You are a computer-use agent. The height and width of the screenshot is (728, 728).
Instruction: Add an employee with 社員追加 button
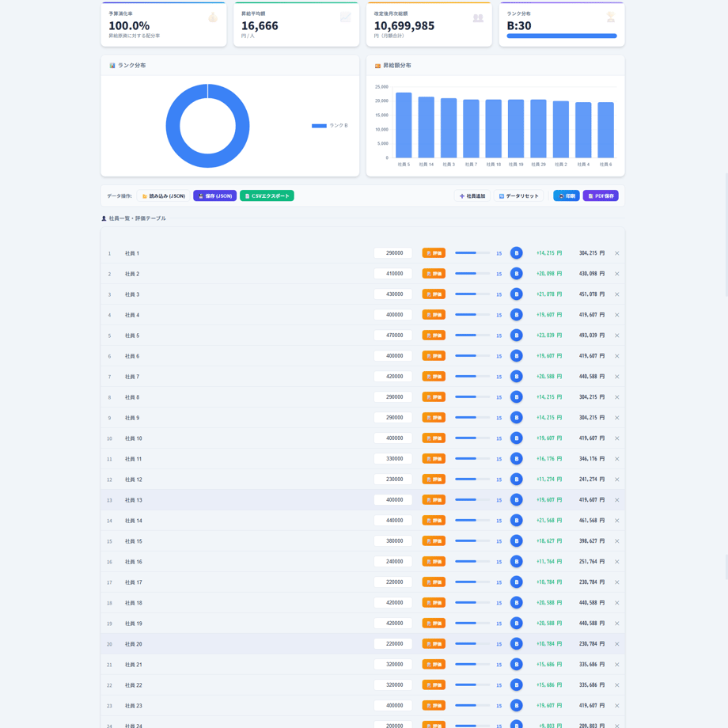click(472, 196)
